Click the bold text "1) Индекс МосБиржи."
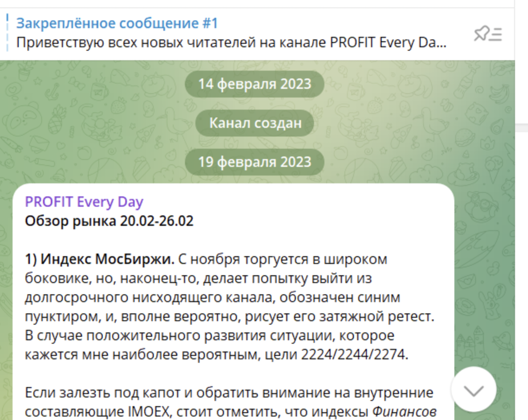 [100, 260]
